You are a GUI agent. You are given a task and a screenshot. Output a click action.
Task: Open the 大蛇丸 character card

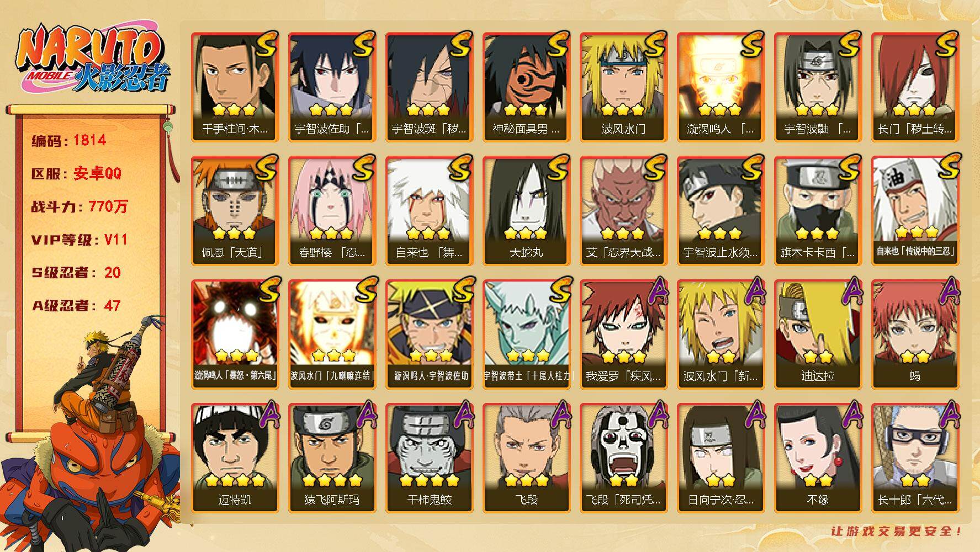pos(526,211)
